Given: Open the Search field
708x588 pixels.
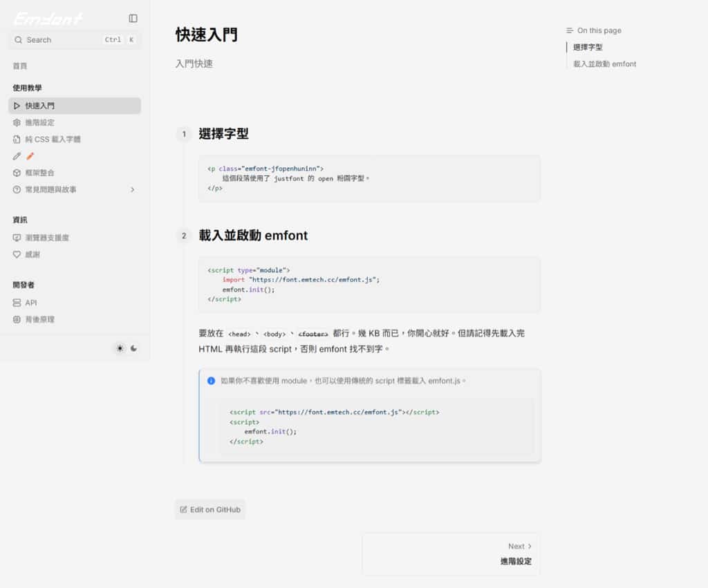Looking at the screenshot, I should [x=75, y=39].
